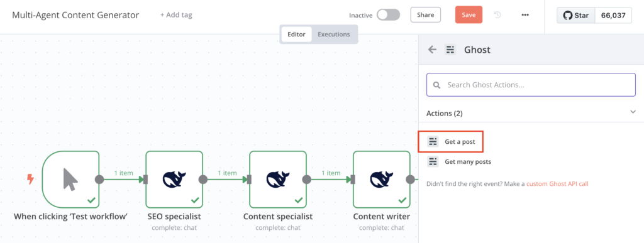Open the custom Ghost API call link
This screenshot has width=644, height=243.
pyautogui.click(x=557, y=184)
